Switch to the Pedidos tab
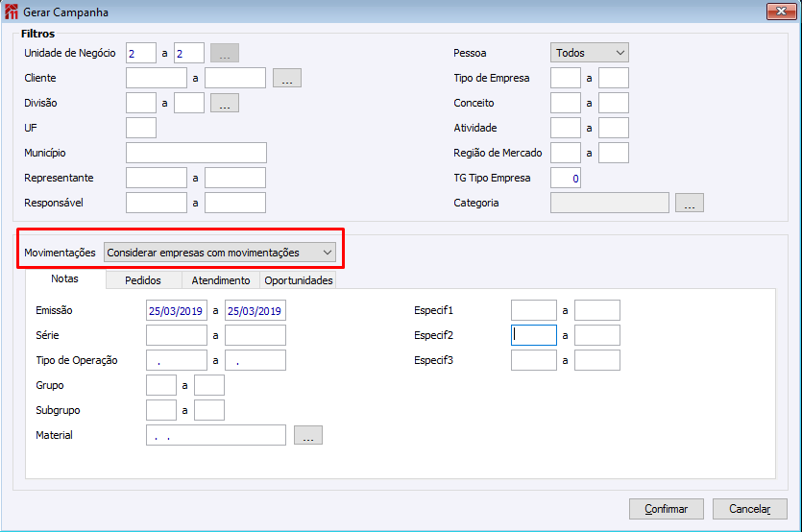Screen dimensions: 802x532 point(143,280)
